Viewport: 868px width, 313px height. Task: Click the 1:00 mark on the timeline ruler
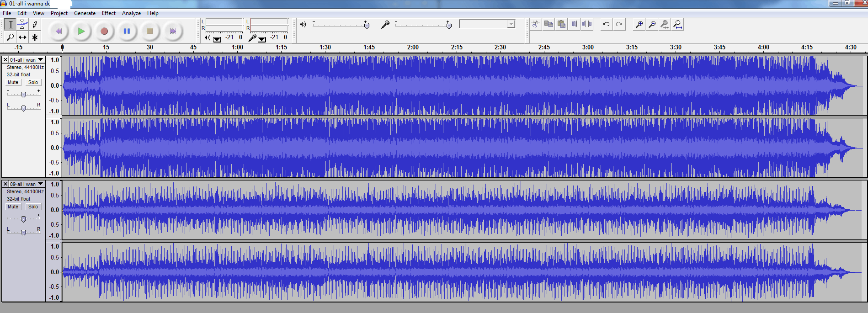click(237, 47)
